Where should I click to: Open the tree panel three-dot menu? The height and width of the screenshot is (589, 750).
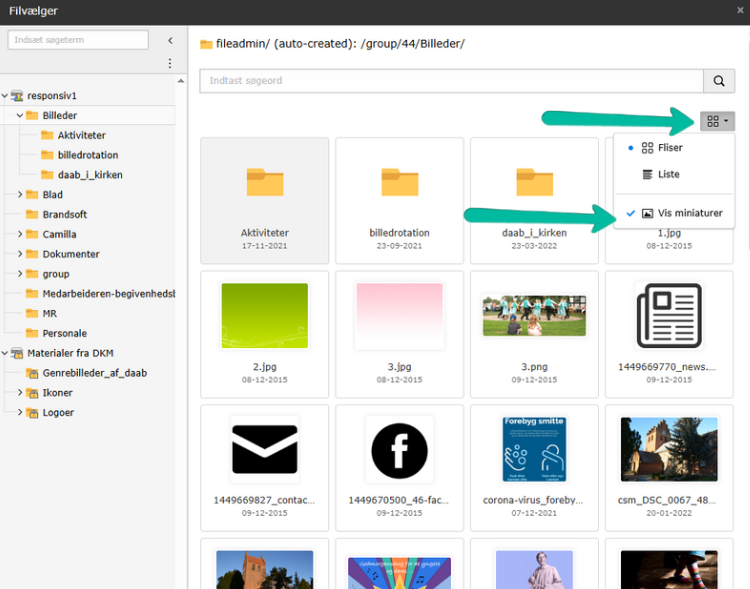(x=170, y=63)
